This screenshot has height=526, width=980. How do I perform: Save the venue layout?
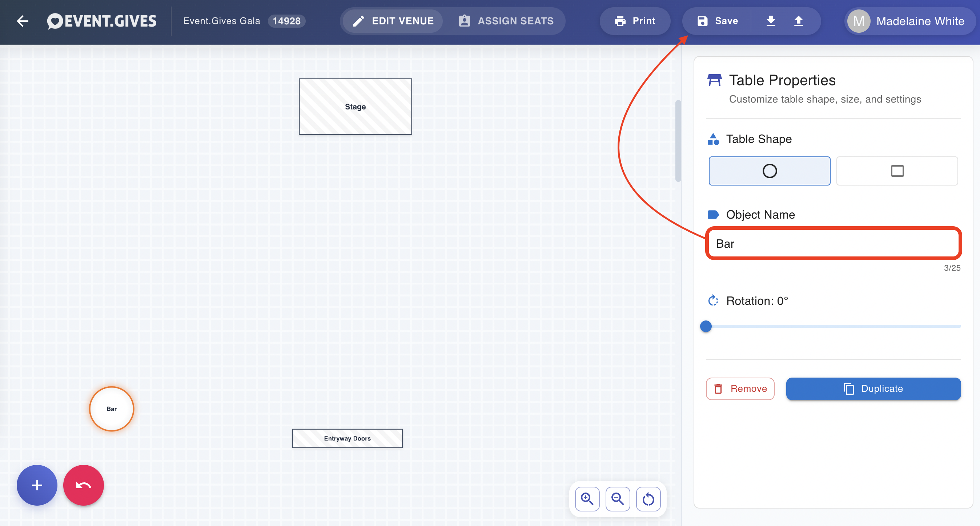click(x=717, y=21)
